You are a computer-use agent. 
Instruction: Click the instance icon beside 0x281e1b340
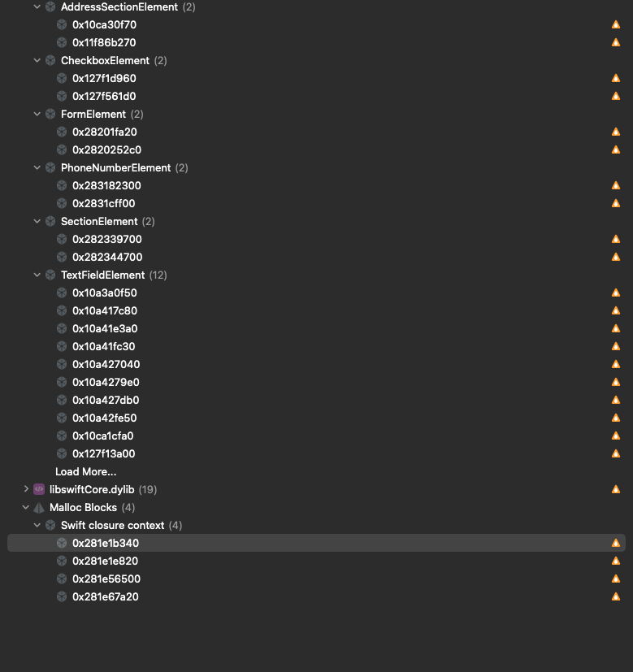coord(62,543)
